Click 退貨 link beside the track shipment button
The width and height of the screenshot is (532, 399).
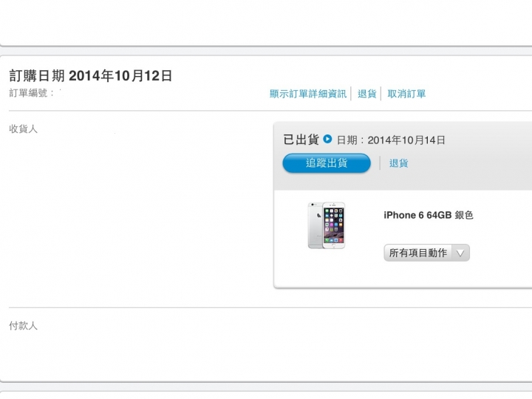pos(399,163)
